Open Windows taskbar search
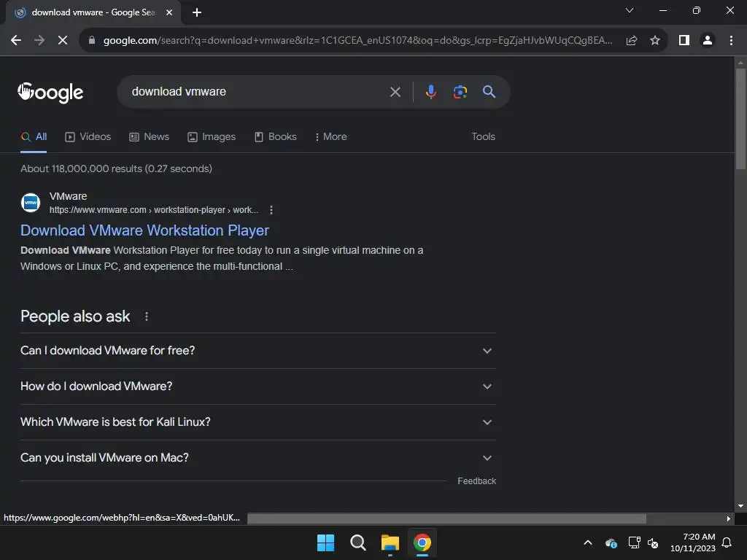Viewport: 747px width, 560px height. click(x=357, y=542)
